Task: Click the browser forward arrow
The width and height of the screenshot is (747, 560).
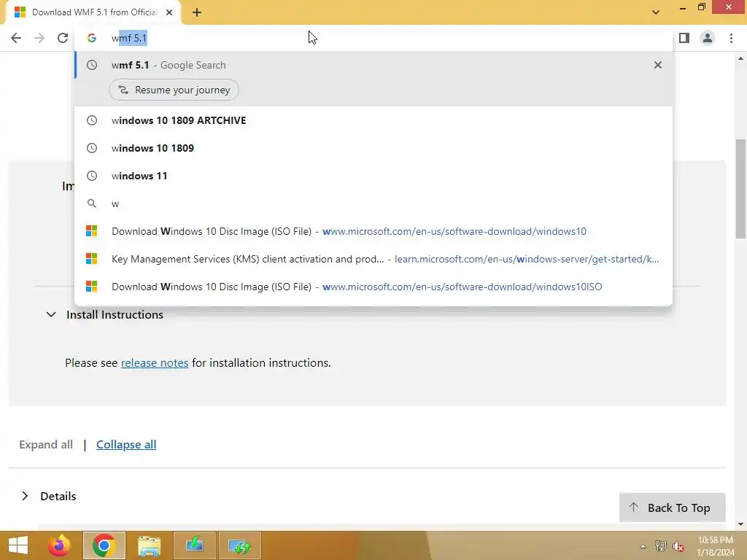Action: [39, 38]
